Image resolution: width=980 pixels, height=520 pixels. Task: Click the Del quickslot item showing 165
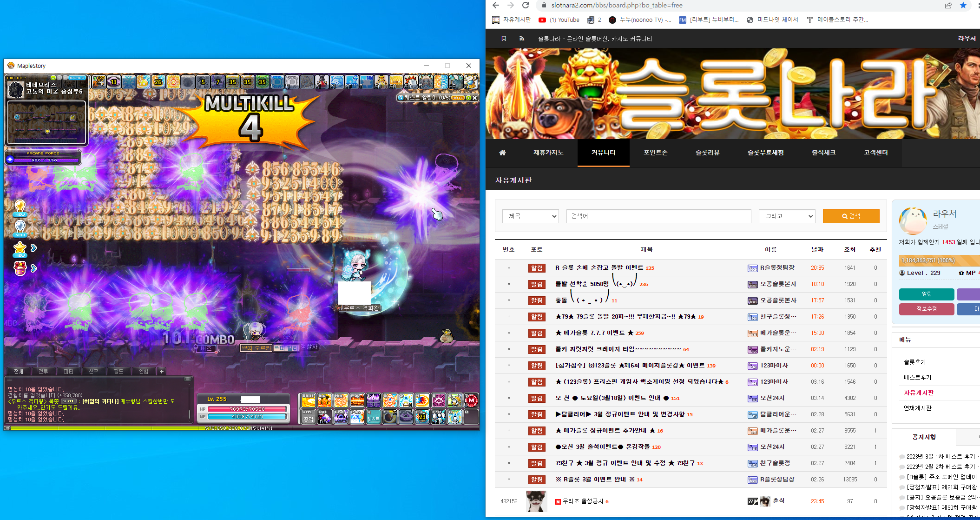pyautogui.click(x=324, y=416)
